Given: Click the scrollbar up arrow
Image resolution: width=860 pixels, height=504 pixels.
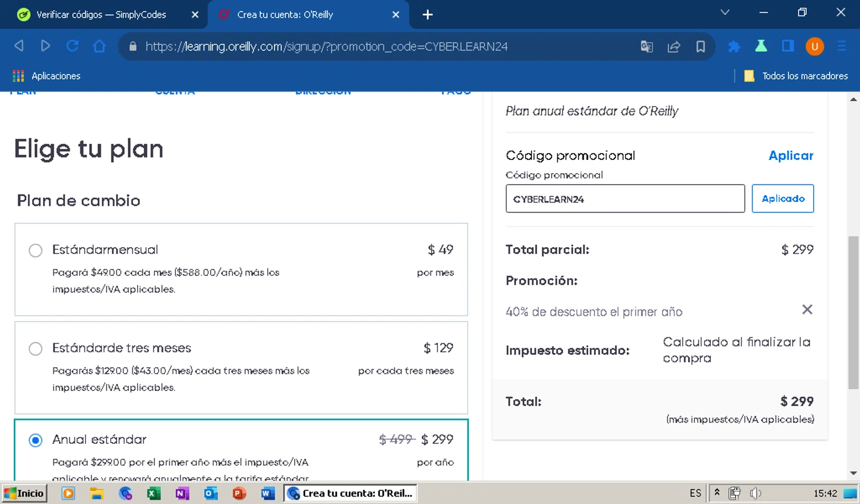Looking at the screenshot, I should coord(853,99).
